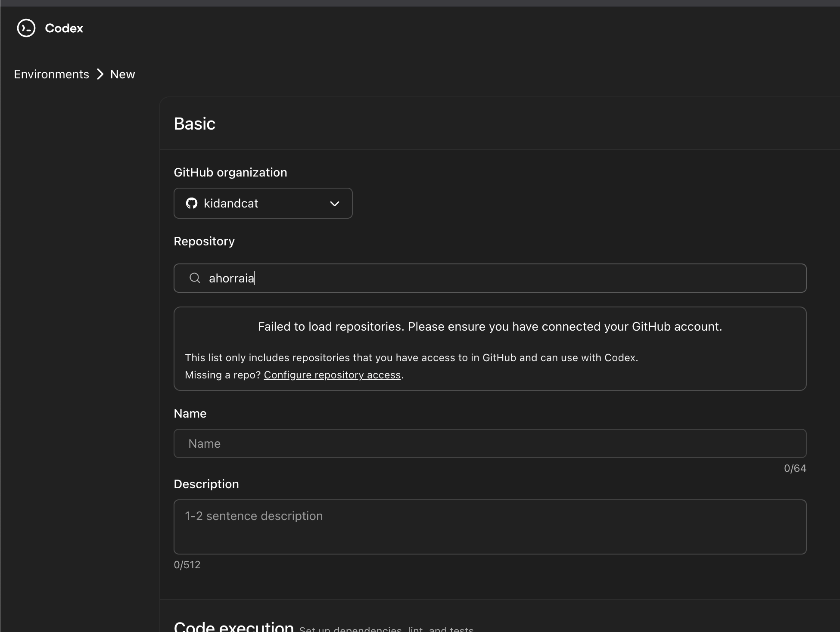Open the kidandcat organization dropdown
Screen dimensions: 840x632
tap(263, 203)
